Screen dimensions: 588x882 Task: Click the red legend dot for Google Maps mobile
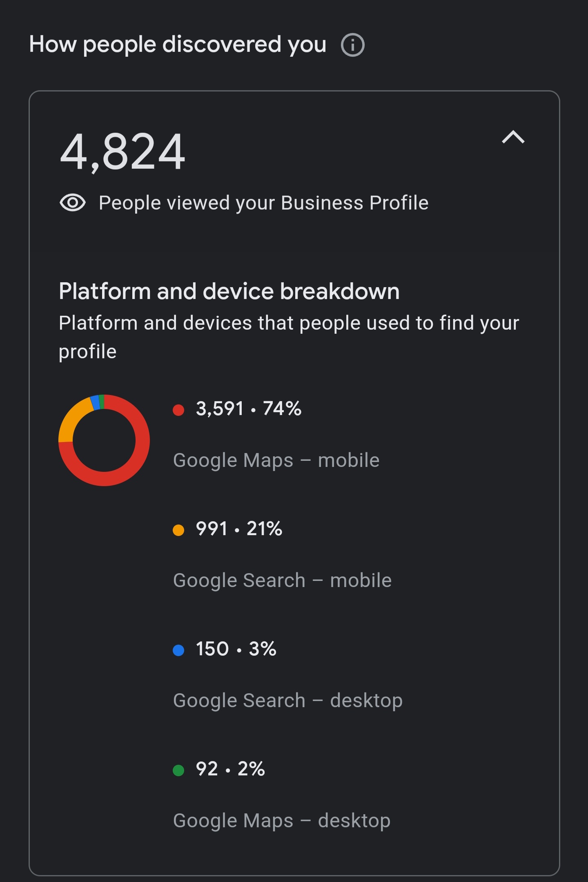point(178,409)
